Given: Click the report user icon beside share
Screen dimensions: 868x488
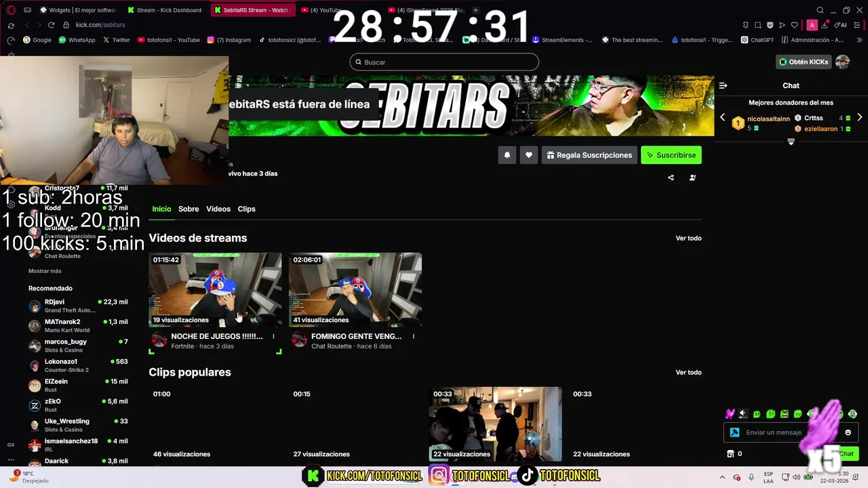Looking at the screenshot, I should pyautogui.click(x=692, y=178).
